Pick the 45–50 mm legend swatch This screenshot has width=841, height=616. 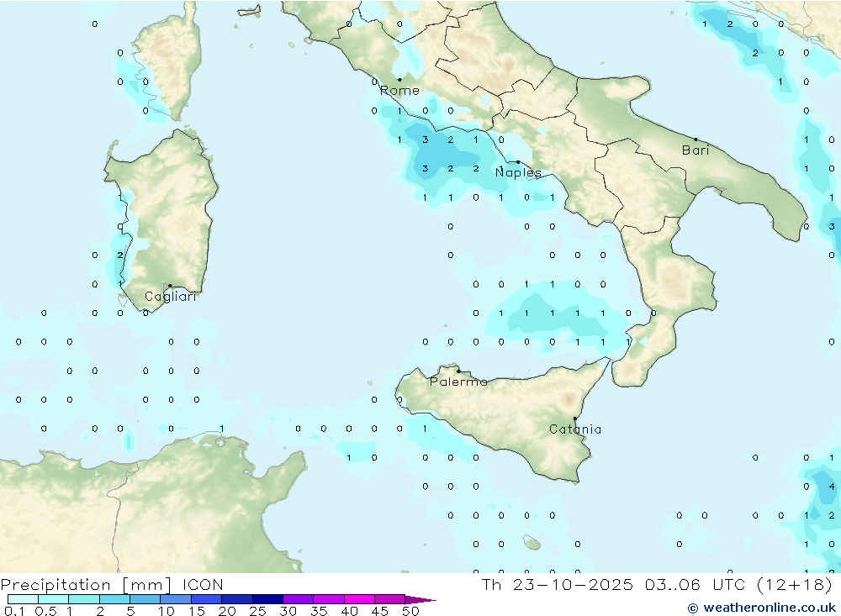(x=390, y=599)
